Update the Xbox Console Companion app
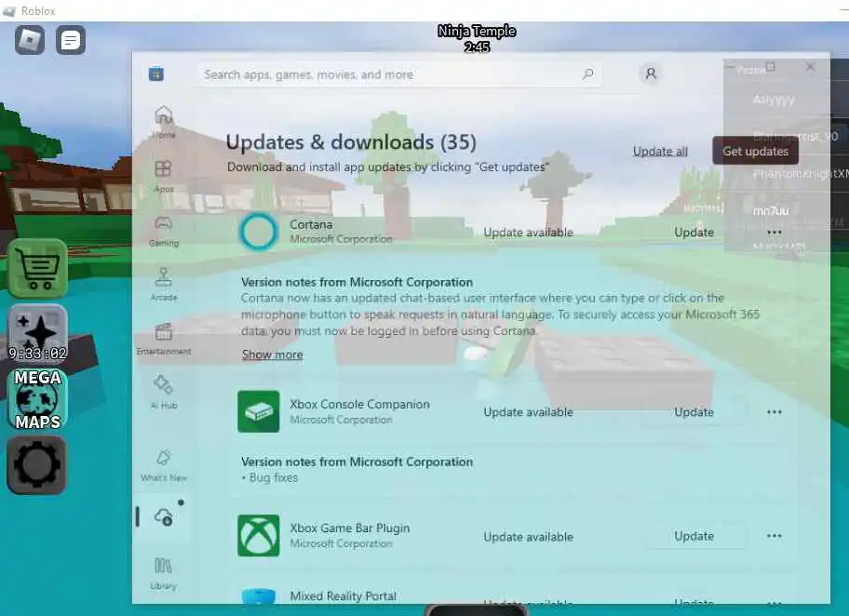The image size is (849, 616). pos(694,412)
